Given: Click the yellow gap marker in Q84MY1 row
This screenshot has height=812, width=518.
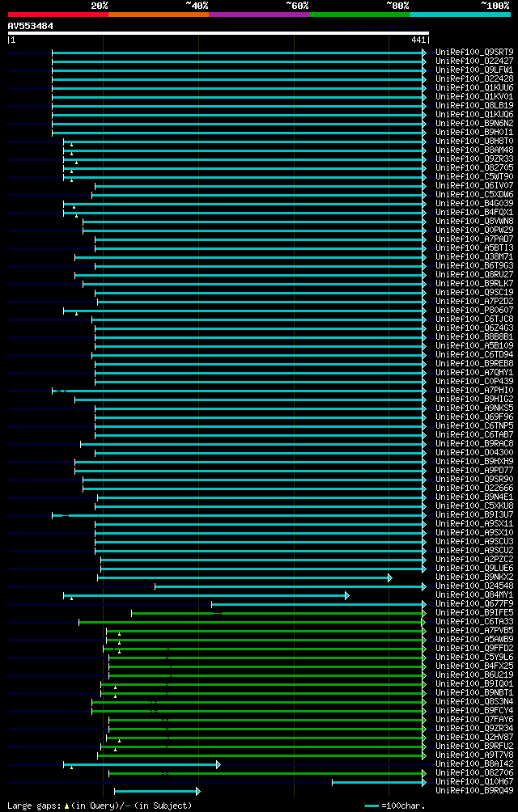Looking at the screenshot, I should [71, 599].
